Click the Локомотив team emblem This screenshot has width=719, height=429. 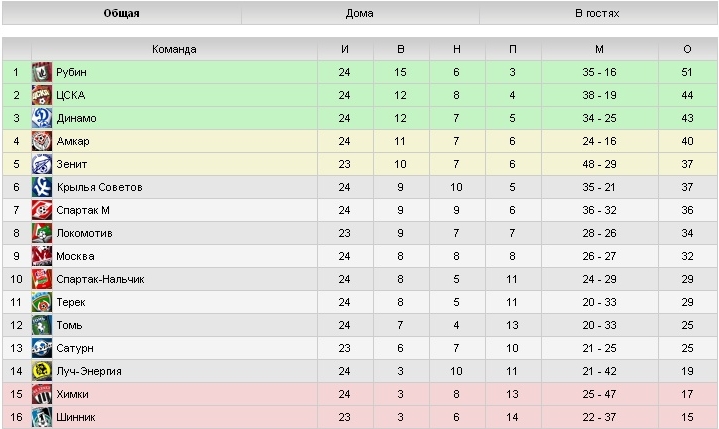click(x=42, y=233)
